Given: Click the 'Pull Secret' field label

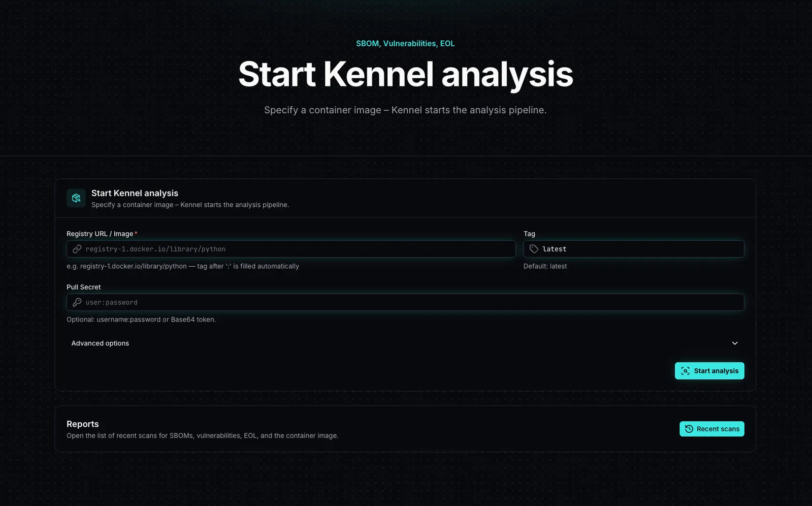Looking at the screenshot, I should point(84,287).
